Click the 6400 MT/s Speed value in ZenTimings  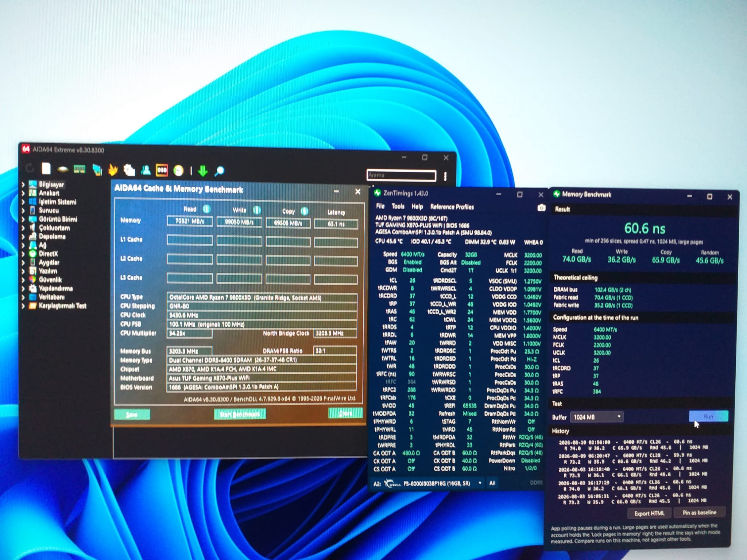tap(413, 254)
